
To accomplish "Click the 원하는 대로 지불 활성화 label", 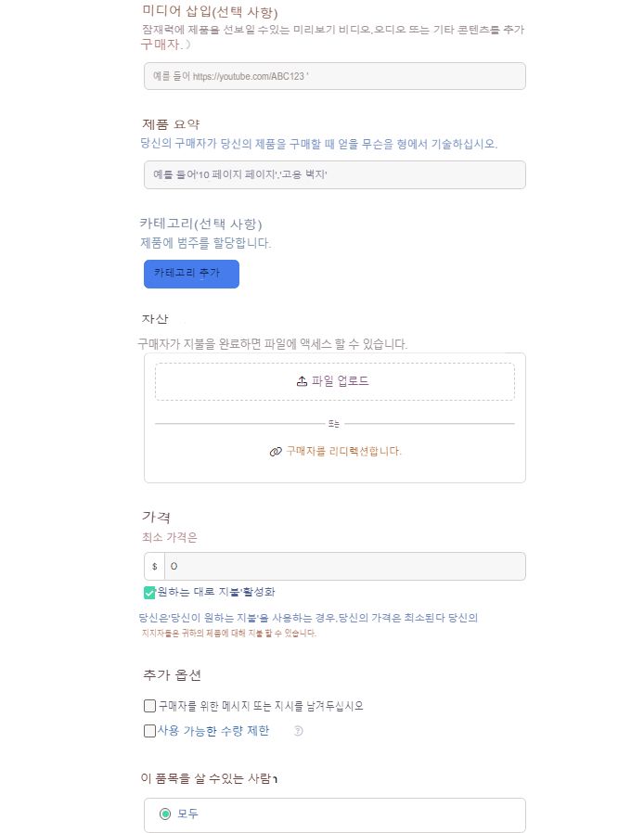I will coord(216,592).
